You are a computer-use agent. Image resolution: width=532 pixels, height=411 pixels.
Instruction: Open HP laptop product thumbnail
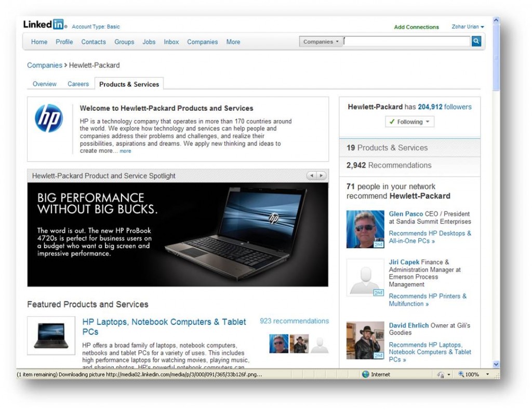click(x=51, y=335)
